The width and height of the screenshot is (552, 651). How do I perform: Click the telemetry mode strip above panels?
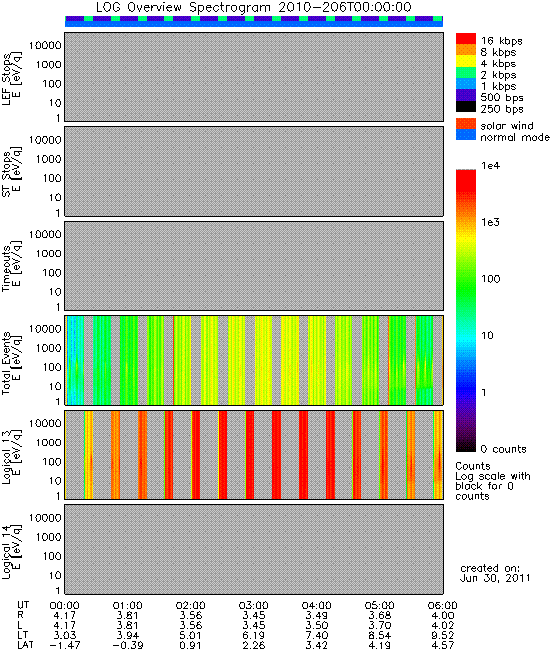(254, 22)
